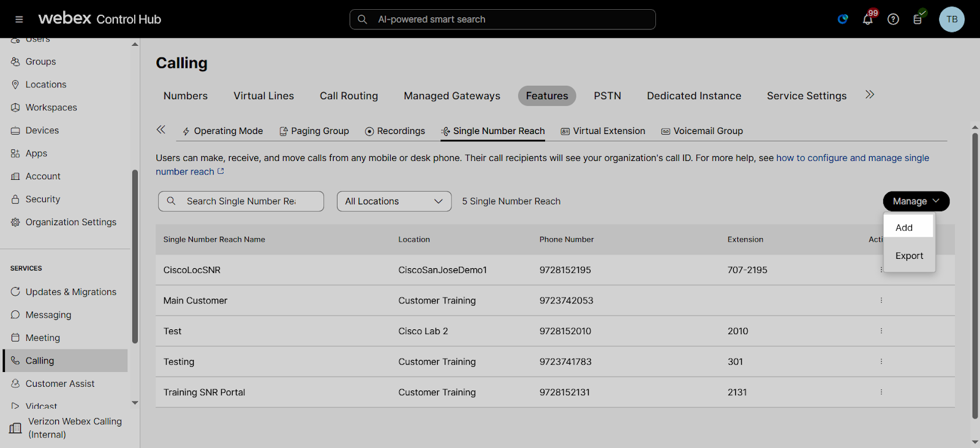Click extension 707-2195 cell
The image size is (980, 448).
tap(747, 270)
